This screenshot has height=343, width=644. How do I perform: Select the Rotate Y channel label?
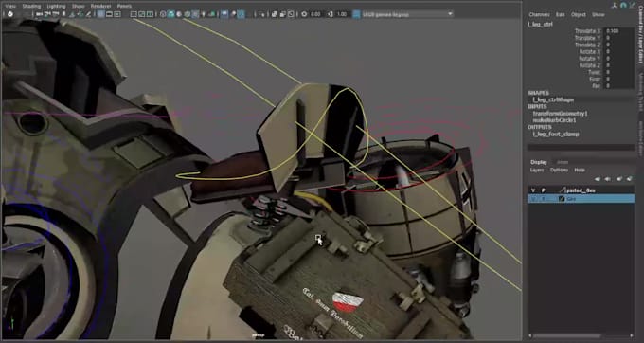(590, 59)
